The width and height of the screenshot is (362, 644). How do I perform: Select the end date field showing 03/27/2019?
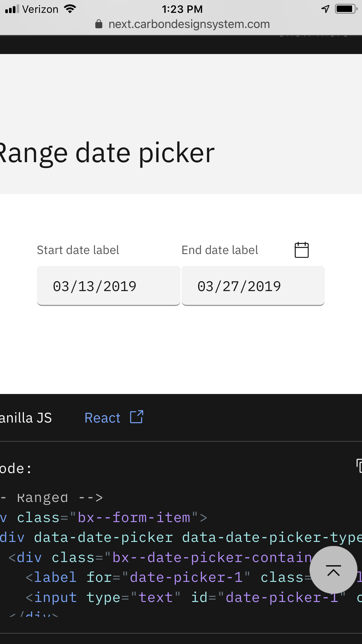coord(253,286)
